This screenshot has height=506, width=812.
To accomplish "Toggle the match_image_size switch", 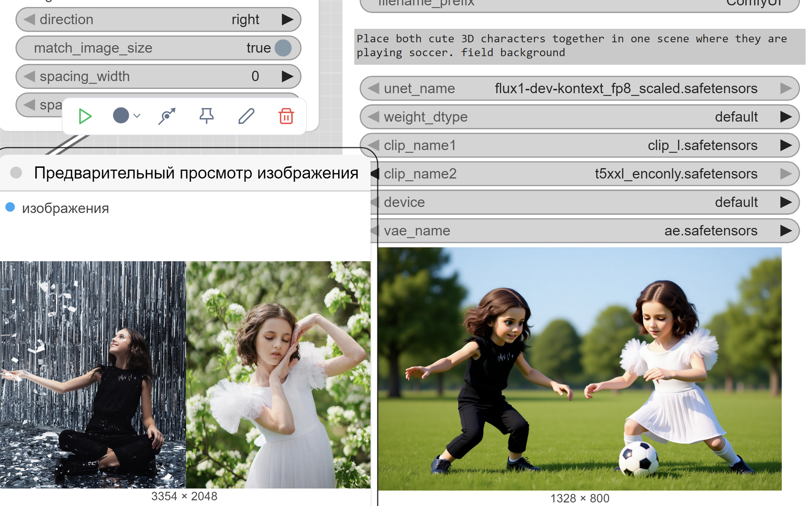I will [283, 48].
